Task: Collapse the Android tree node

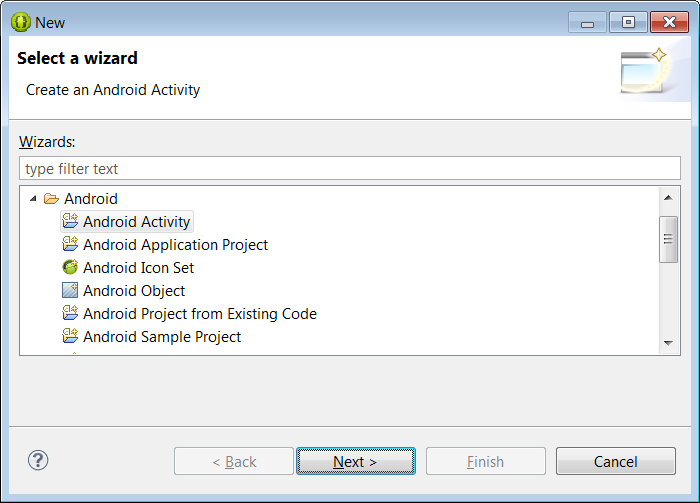Action: click(33, 199)
